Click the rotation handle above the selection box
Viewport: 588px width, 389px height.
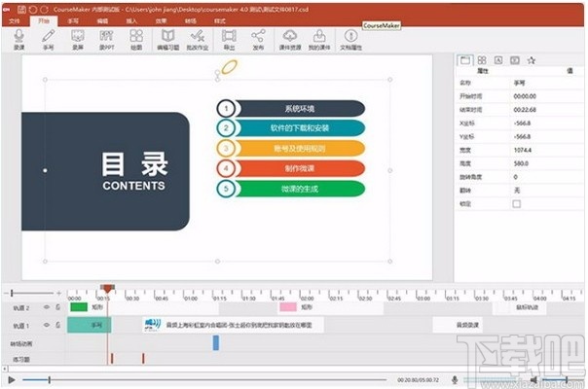coord(217,72)
